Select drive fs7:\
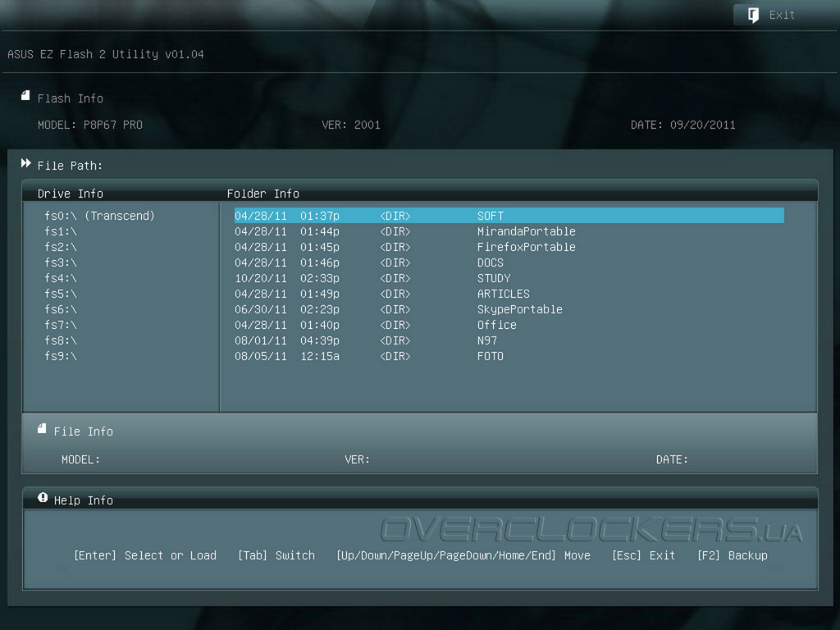This screenshot has width=840, height=630. 61,325
